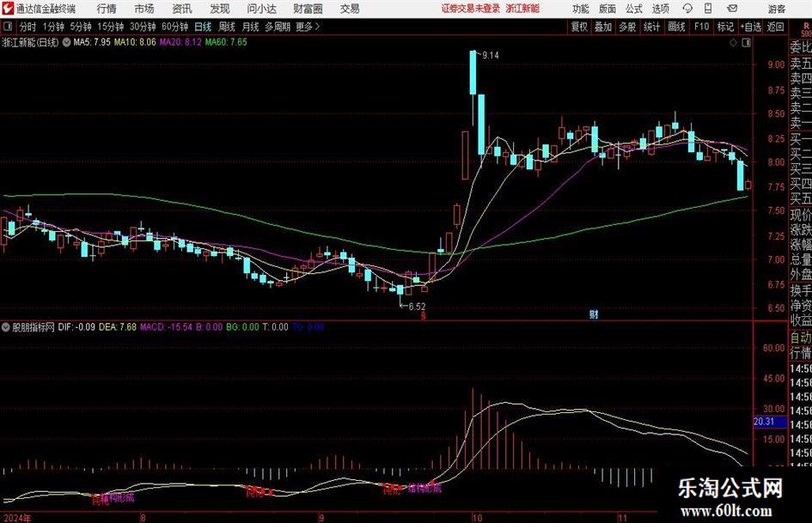
Task: Open the mobile phone icon
Action: (x=708, y=9)
